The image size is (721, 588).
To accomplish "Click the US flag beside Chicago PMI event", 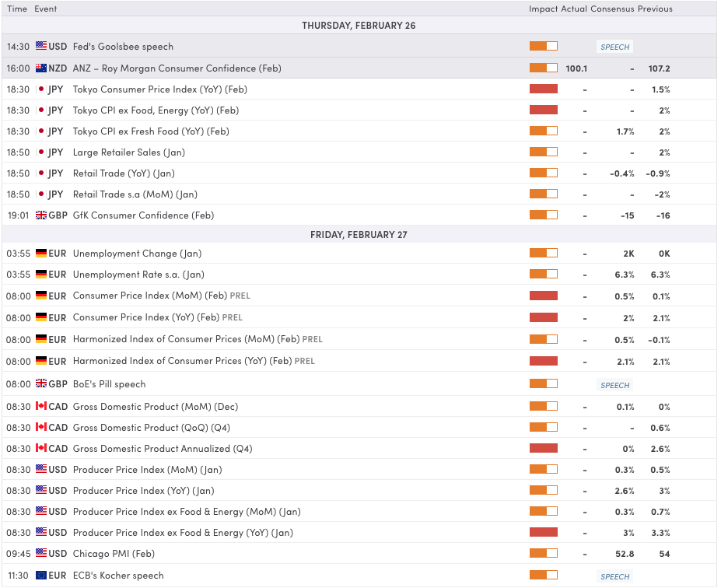I will [43, 553].
